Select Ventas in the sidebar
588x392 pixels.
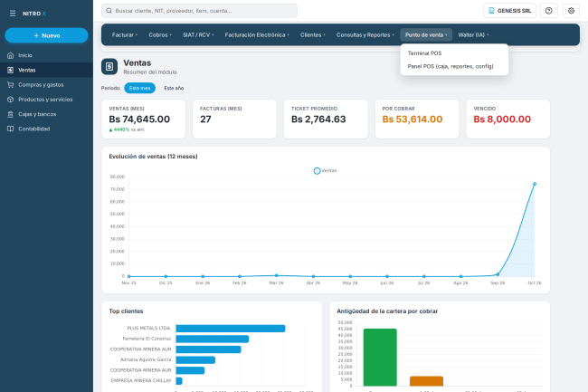pos(46,70)
